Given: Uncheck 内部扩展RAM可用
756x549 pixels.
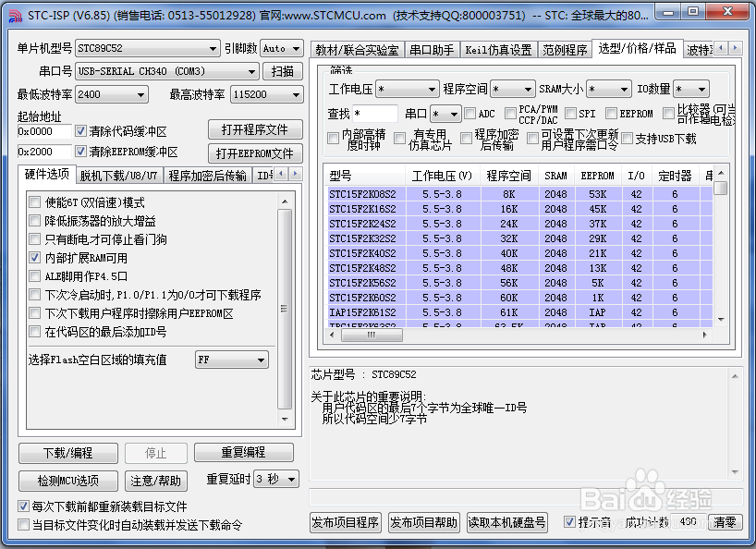Looking at the screenshot, I should click(x=34, y=257).
